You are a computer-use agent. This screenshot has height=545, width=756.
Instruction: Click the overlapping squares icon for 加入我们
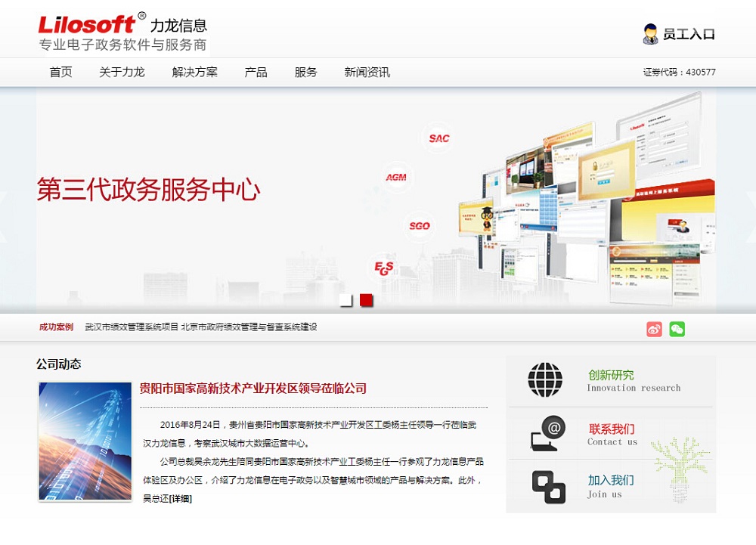(x=549, y=488)
